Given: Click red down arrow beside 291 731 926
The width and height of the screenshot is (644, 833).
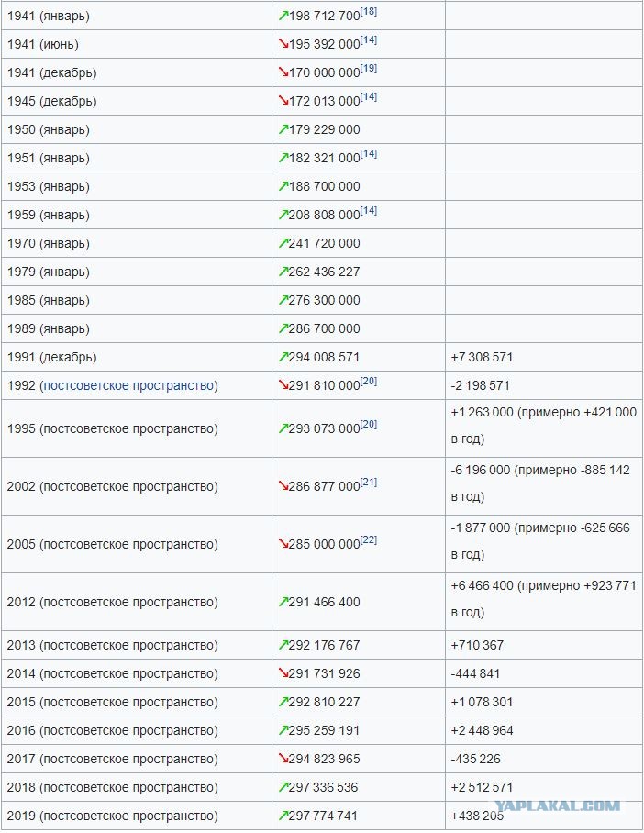Looking at the screenshot, I should coord(283,673).
